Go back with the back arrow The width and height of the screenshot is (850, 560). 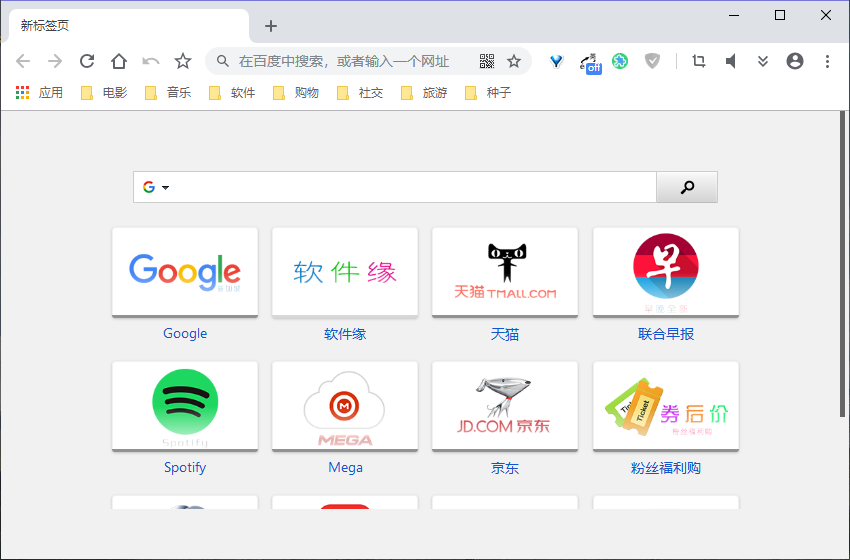pyautogui.click(x=23, y=61)
